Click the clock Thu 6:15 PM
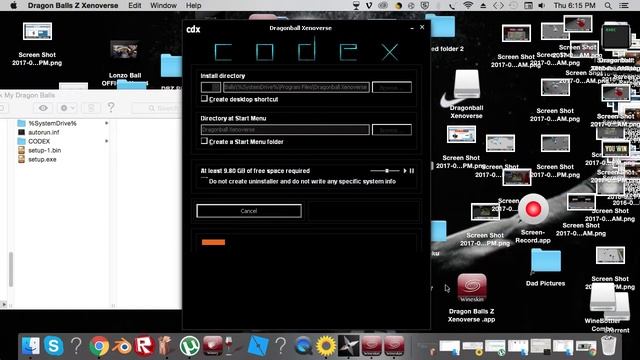The width and height of the screenshot is (640, 360). click(x=574, y=5)
